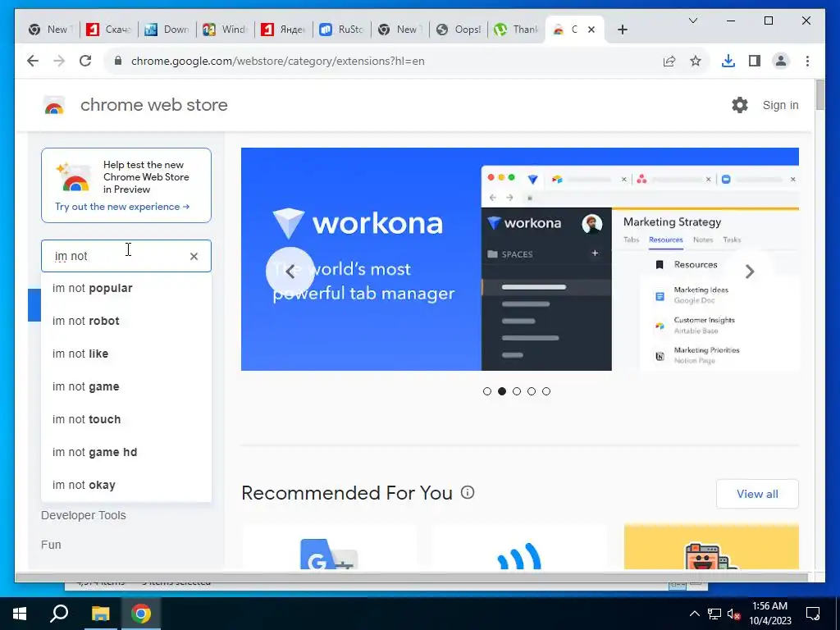Click the Chrome Web Store logo
This screenshot has width=840, height=630.
coord(54,106)
